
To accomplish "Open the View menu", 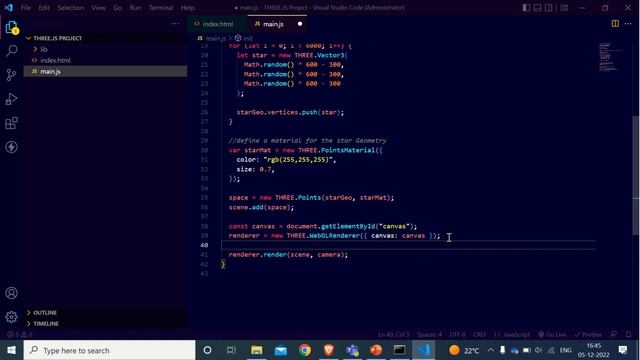I will pyautogui.click(x=98, y=8).
